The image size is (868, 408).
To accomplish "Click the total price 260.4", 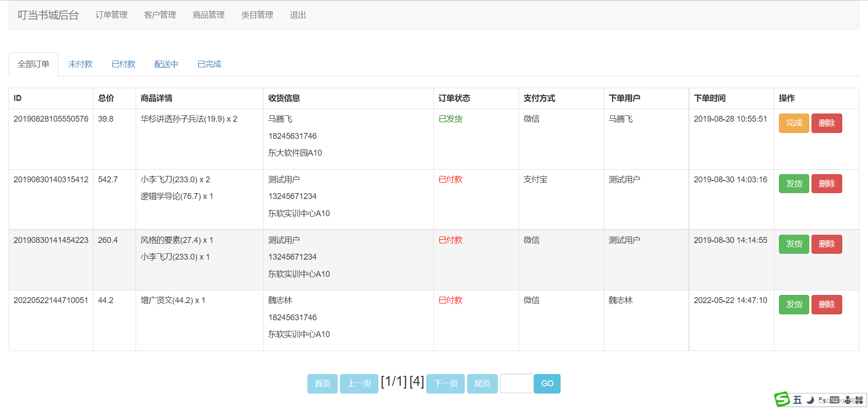I will [x=108, y=240].
